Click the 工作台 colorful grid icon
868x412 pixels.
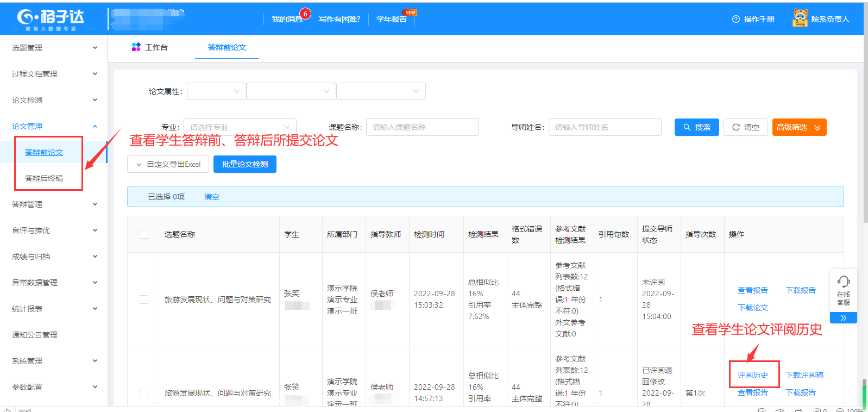(136, 47)
